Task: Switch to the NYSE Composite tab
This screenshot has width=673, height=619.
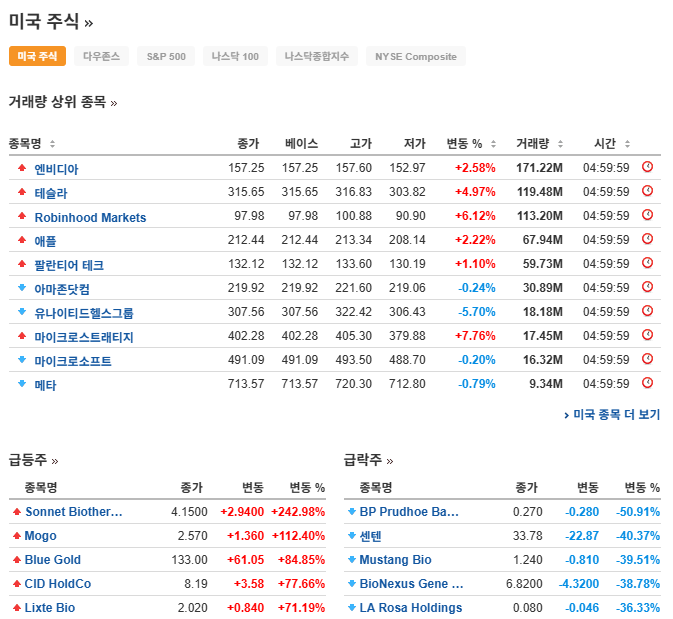Action: (416, 56)
